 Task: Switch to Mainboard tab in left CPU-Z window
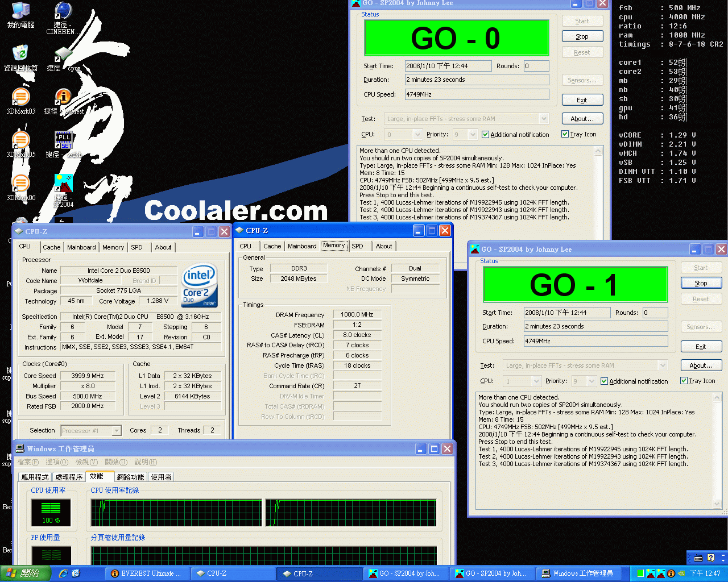81,247
